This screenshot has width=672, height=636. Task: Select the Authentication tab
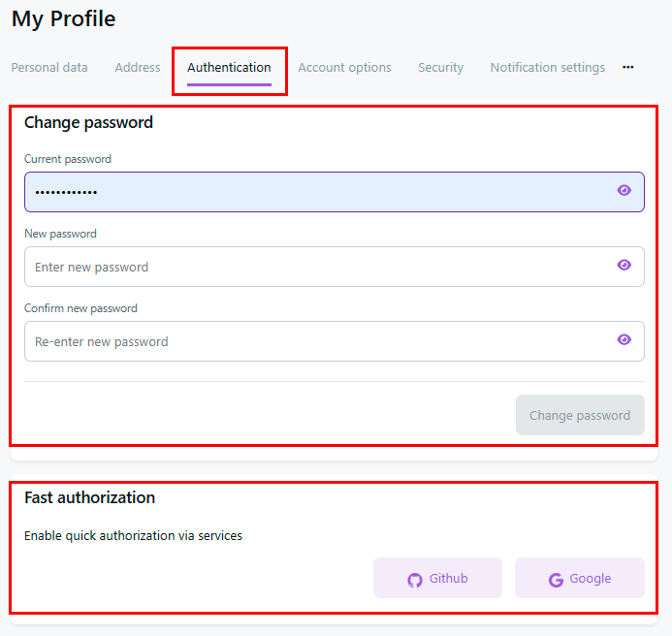(x=229, y=68)
